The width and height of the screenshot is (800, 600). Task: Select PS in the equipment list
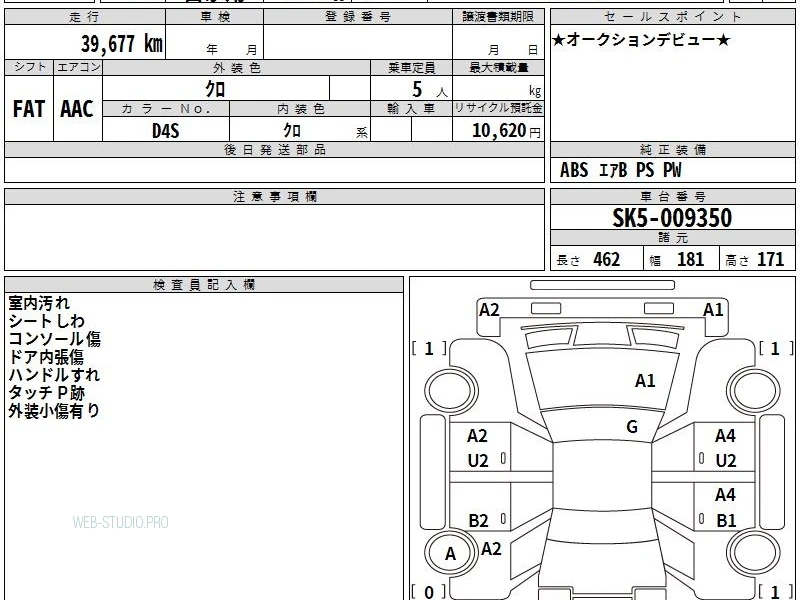coord(645,170)
